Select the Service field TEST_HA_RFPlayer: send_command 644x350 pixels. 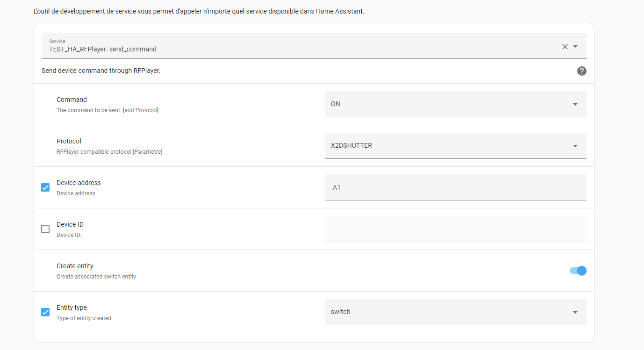pyautogui.click(x=314, y=46)
